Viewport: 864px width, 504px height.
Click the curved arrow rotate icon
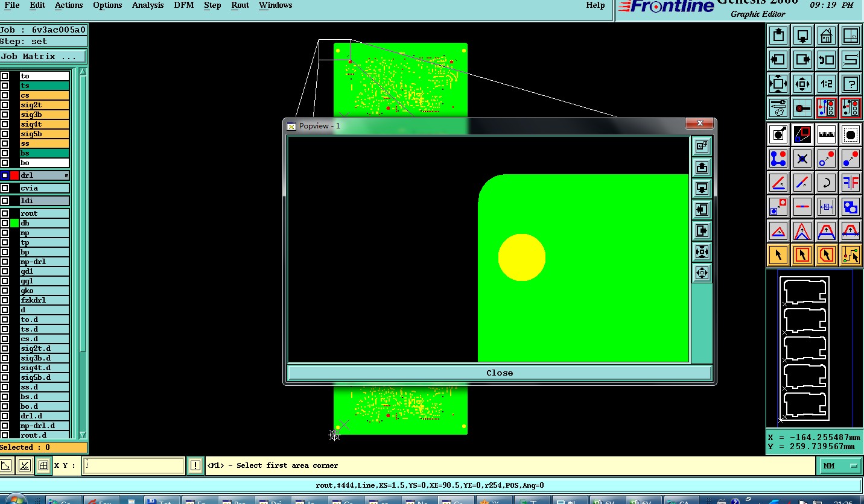point(827,183)
